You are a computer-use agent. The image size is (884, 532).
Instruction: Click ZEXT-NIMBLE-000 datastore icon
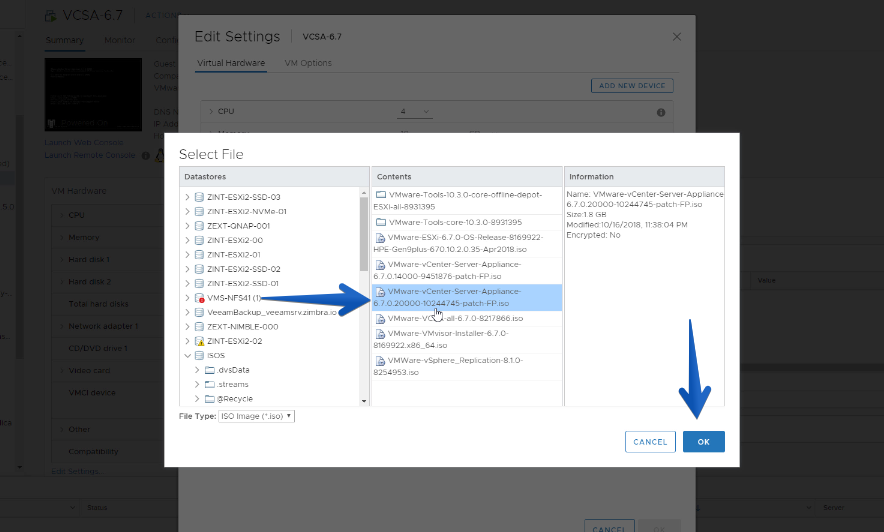coord(199,327)
